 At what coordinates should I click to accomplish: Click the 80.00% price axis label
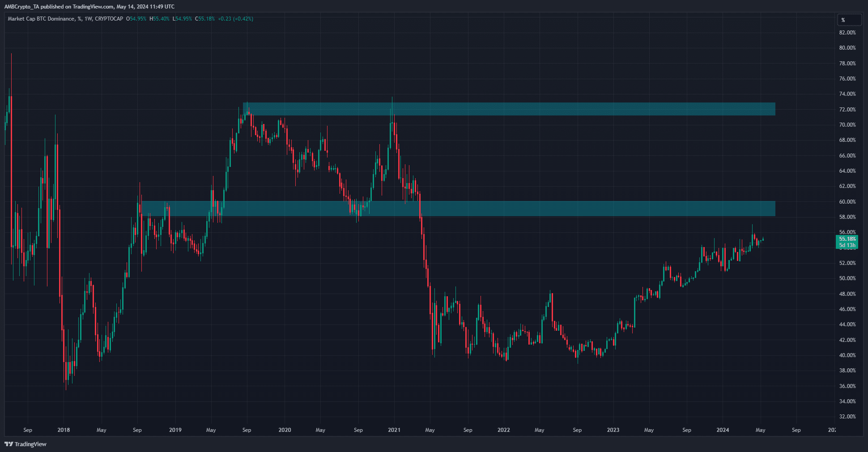[x=847, y=48]
